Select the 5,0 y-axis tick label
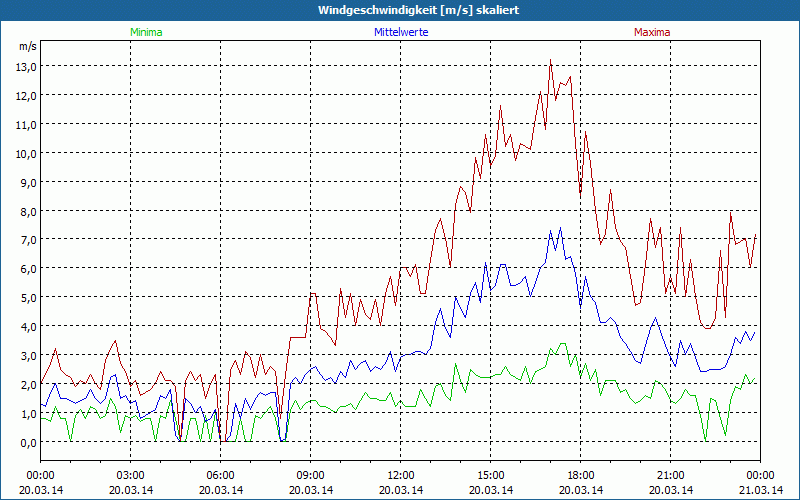The width and height of the screenshot is (800, 500). (x=25, y=298)
